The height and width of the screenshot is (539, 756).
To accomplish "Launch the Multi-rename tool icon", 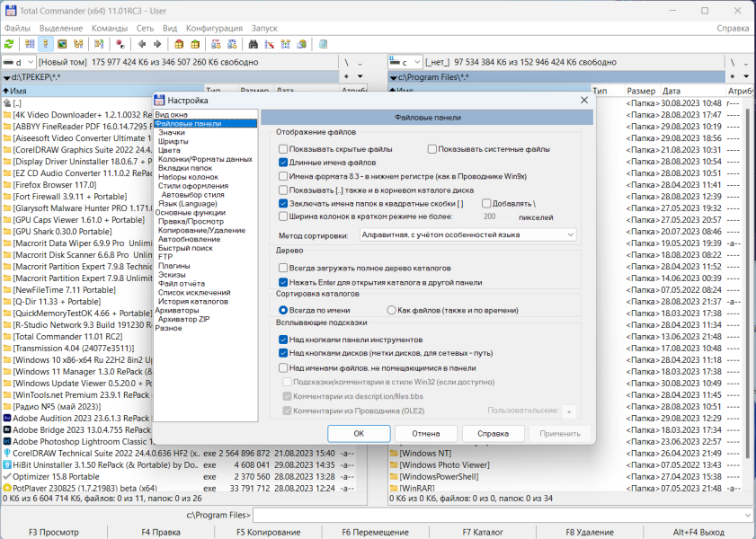I will pyautogui.click(x=269, y=44).
